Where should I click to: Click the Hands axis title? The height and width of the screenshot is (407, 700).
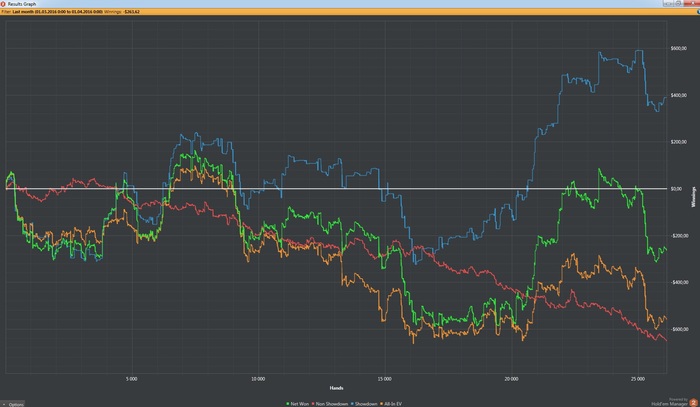coord(336,388)
